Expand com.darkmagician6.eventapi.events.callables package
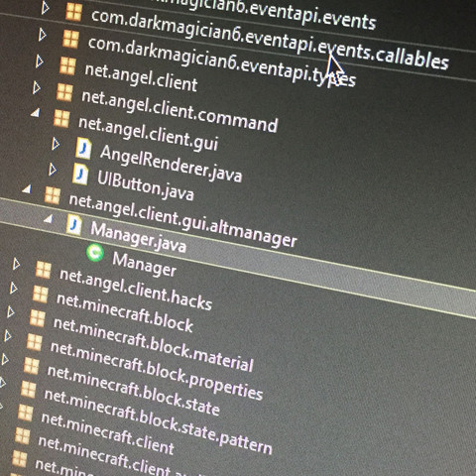This screenshot has width=476, height=476. point(46,8)
